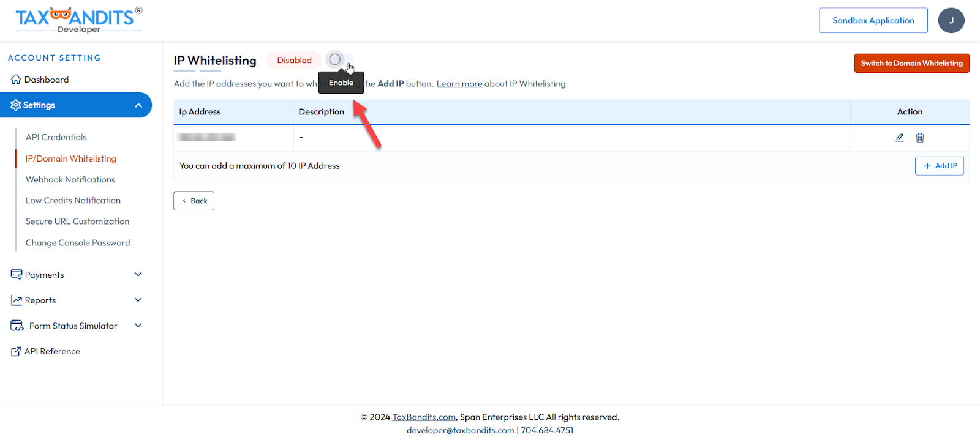Open Webhook Notifications settings
980x443 pixels.
(70, 179)
